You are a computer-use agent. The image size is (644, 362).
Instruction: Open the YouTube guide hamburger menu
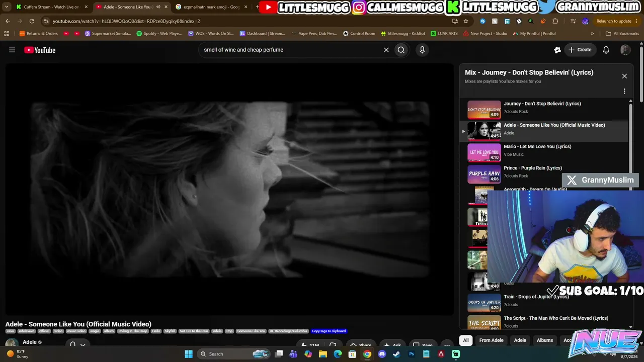click(x=12, y=50)
